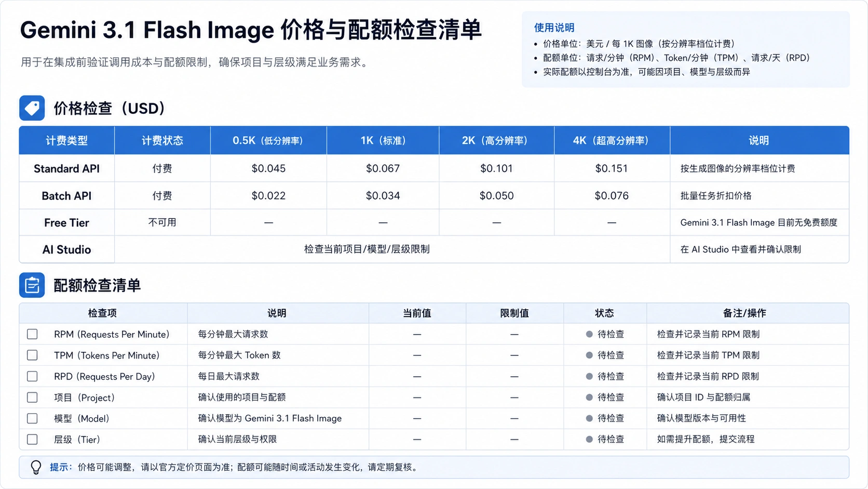
Task: Click the 待检查 status dot in RPM row
Action: click(x=589, y=334)
